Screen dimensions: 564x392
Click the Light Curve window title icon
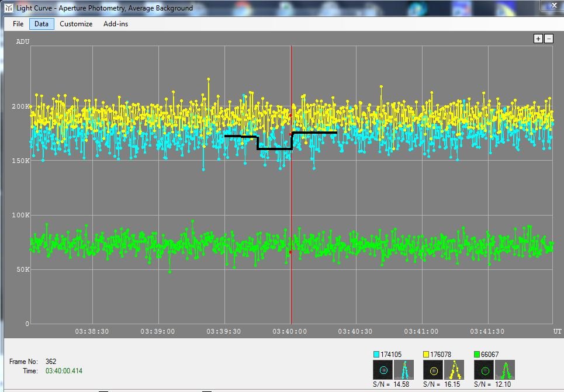pyautogui.click(x=8, y=8)
